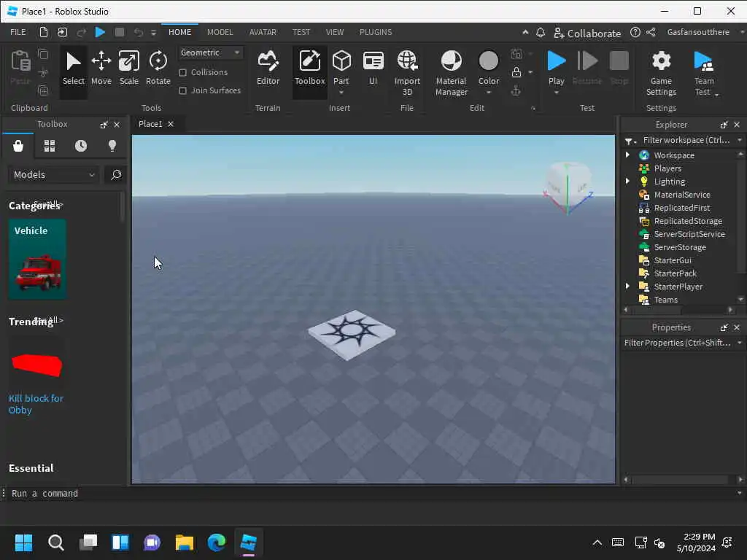Image resolution: width=747 pixels, height=560 pixels.
Task: Open Game Settings
Action: click(x=661, y=72)
